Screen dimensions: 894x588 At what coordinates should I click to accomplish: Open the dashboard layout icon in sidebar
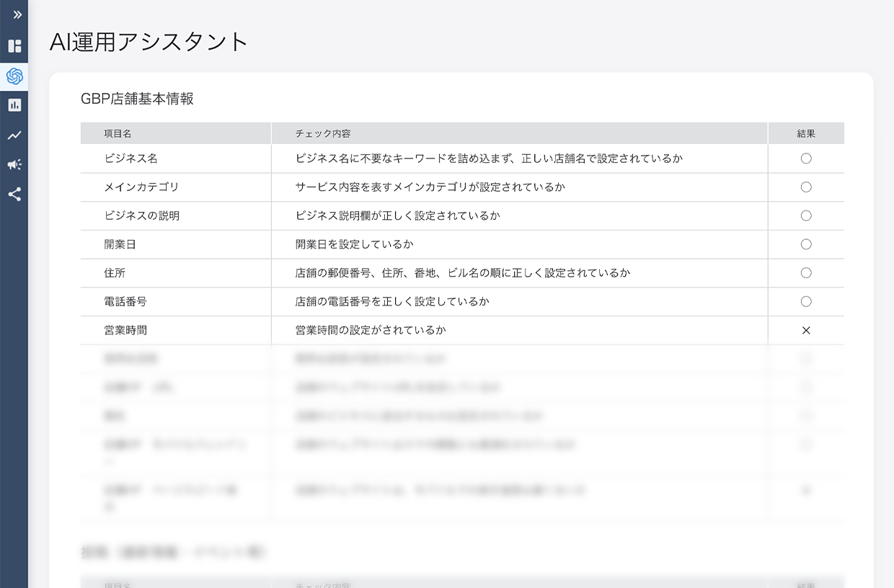(14, 46)
